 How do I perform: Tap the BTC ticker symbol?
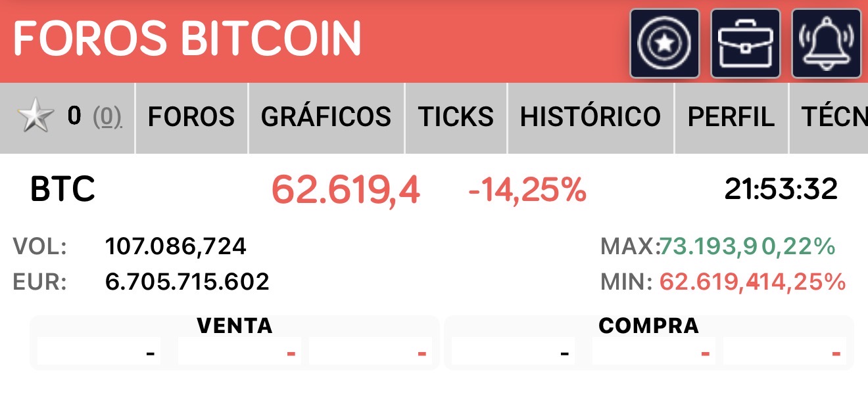point(63,190)
